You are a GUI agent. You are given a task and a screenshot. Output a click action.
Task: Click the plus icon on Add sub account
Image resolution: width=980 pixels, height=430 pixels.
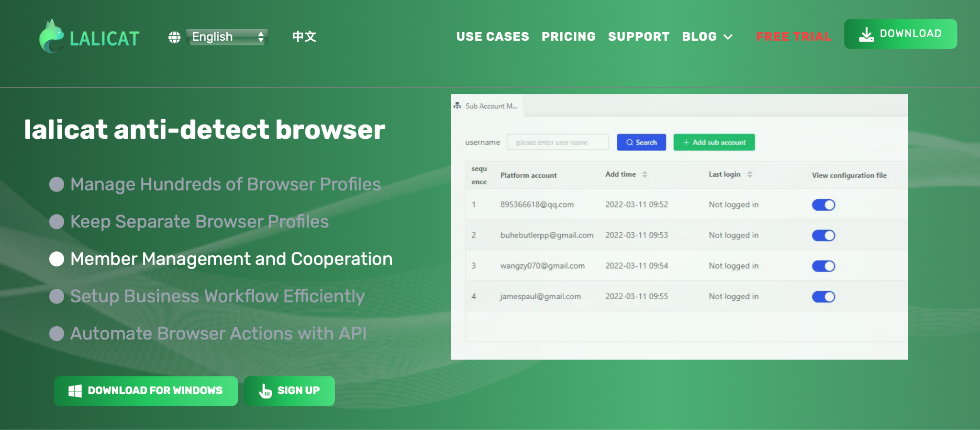tap(686, 142)
